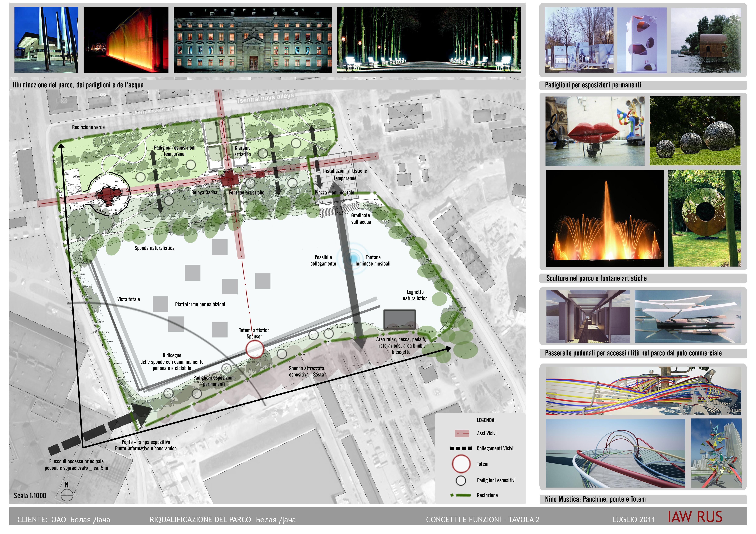Click the large dark platform near Laghetto naturalistico
Screen dimensions: 756x534
click(399, 319)
